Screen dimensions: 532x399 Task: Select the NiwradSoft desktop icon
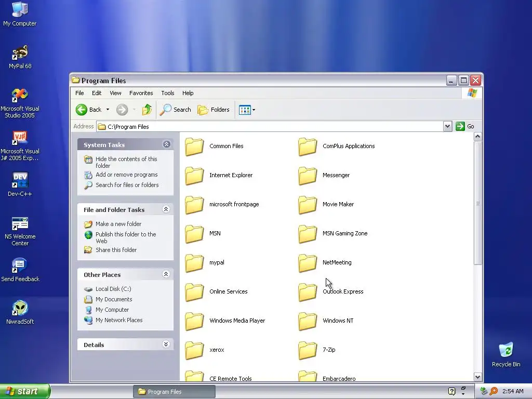coord(20,312)
